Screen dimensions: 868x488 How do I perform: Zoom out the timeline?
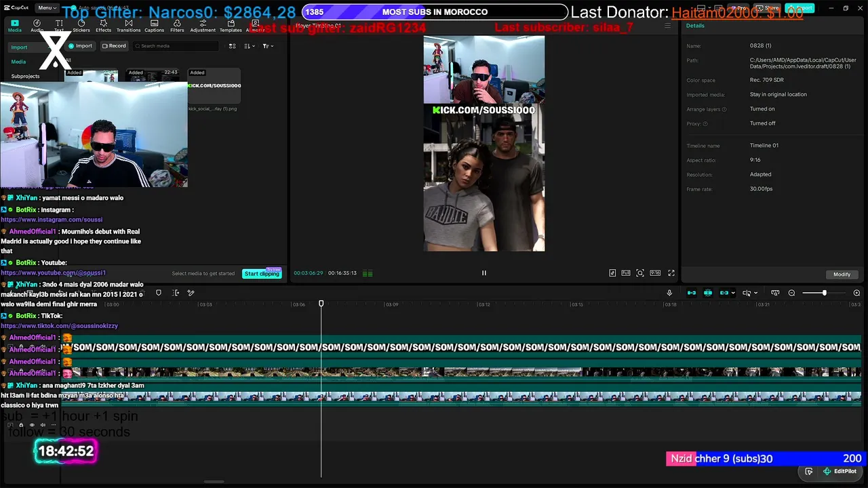pyautogui.click(x=791, y=293)
